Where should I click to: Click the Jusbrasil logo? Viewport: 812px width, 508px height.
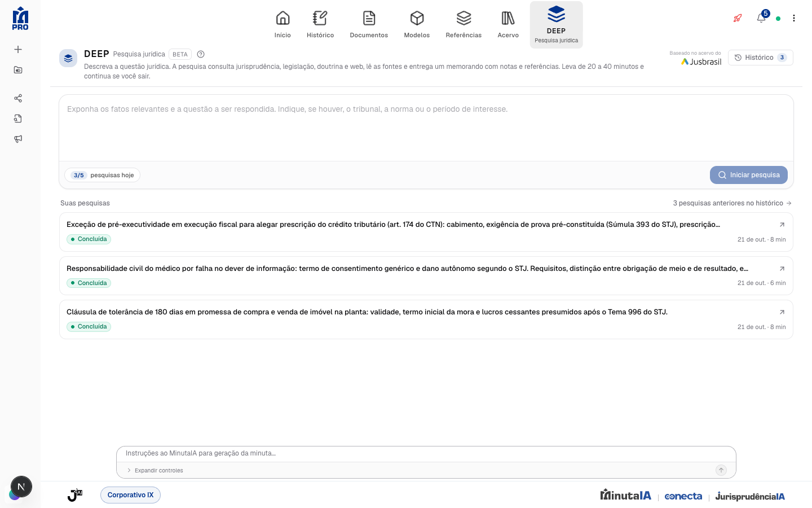point(701,62)
